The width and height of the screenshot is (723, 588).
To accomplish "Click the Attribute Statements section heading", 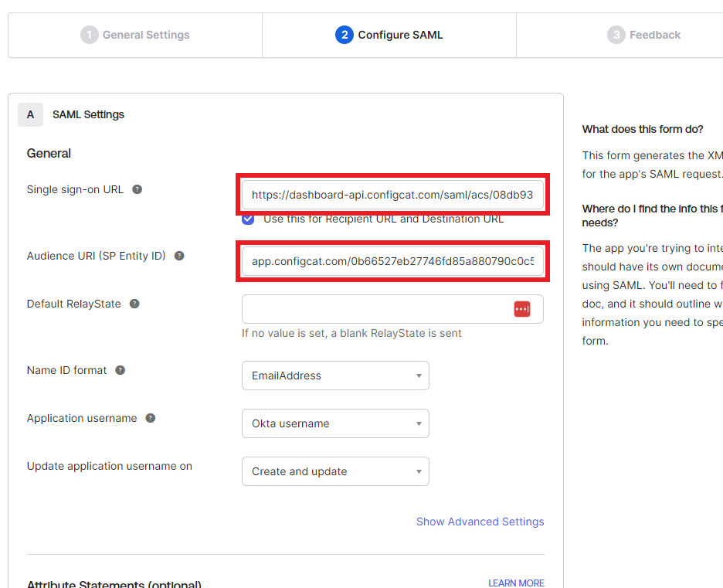I will pos(114,584).
